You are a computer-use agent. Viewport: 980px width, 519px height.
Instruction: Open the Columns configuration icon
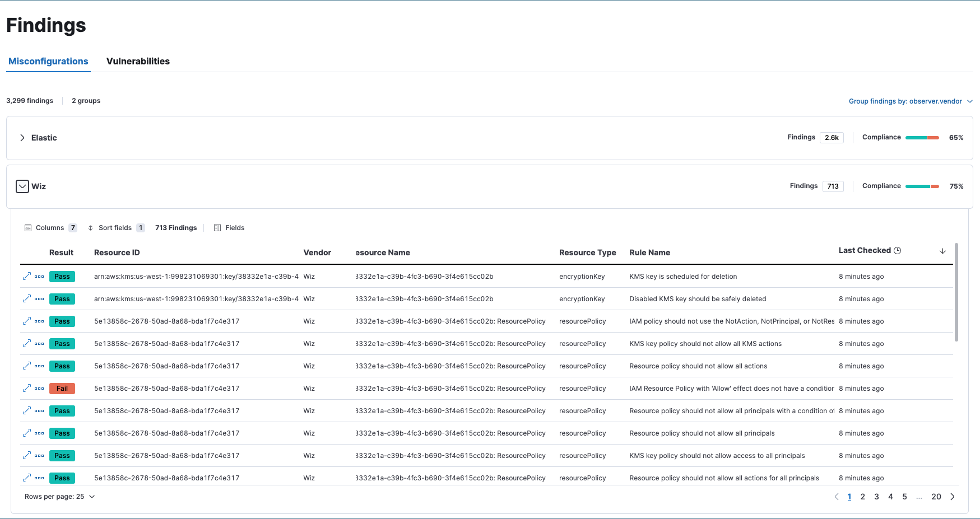point(28,227)
